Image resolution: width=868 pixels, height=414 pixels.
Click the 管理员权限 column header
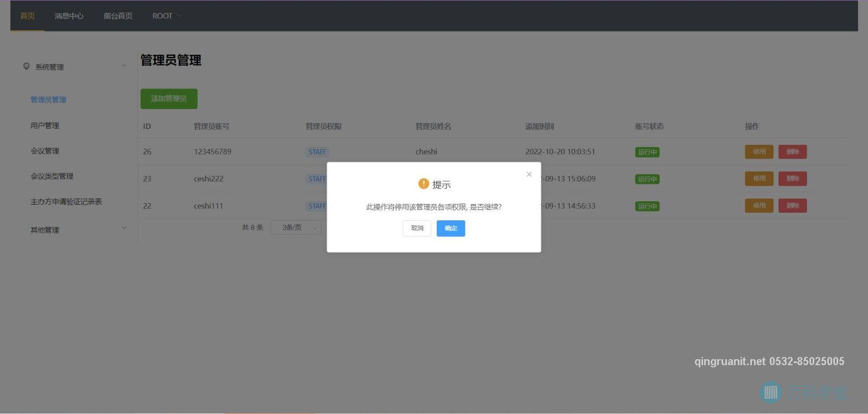[323, 126]
